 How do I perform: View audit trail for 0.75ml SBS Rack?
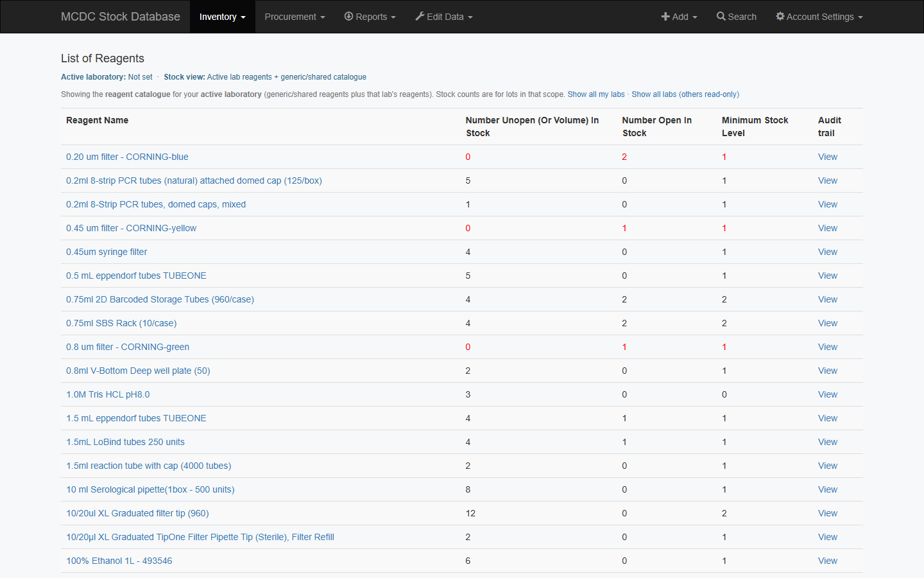pos(828,323)
